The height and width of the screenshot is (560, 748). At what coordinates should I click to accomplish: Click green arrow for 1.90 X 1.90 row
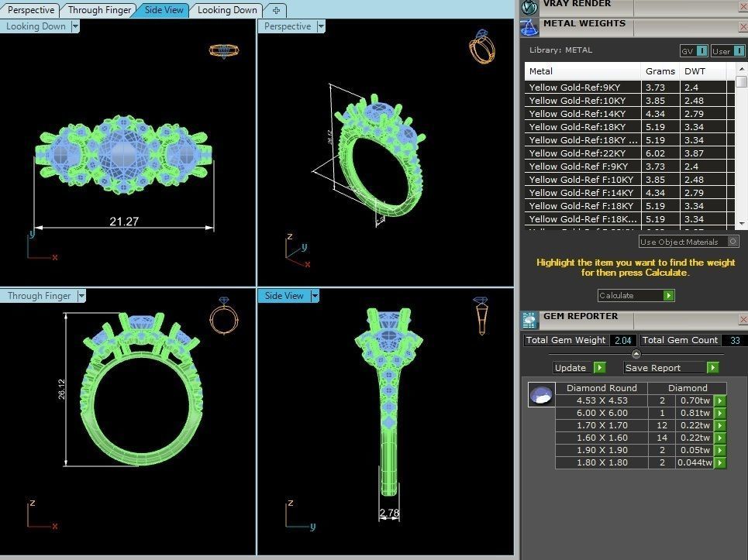(720, 450)
